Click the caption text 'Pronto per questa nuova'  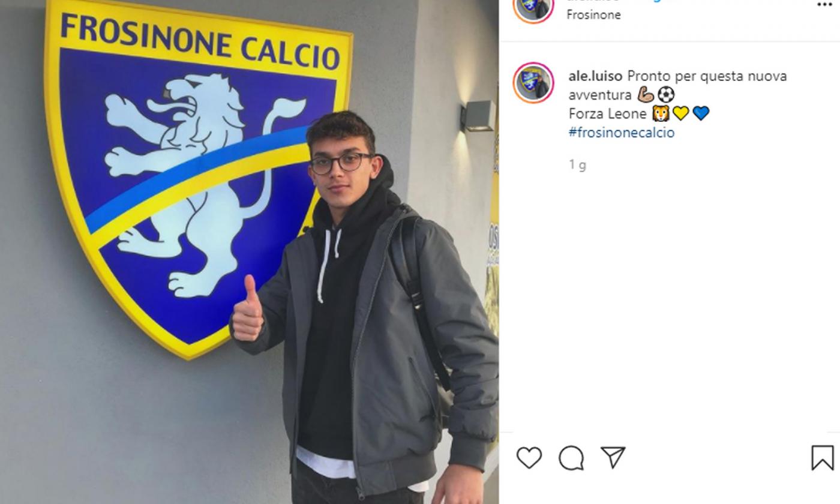(707, 76)
